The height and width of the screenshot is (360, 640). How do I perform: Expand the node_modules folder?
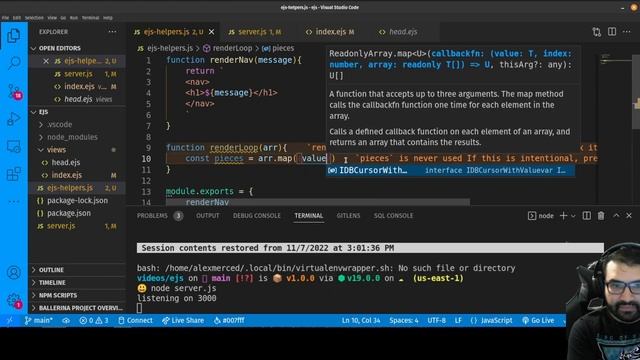[x=78, y=138]
